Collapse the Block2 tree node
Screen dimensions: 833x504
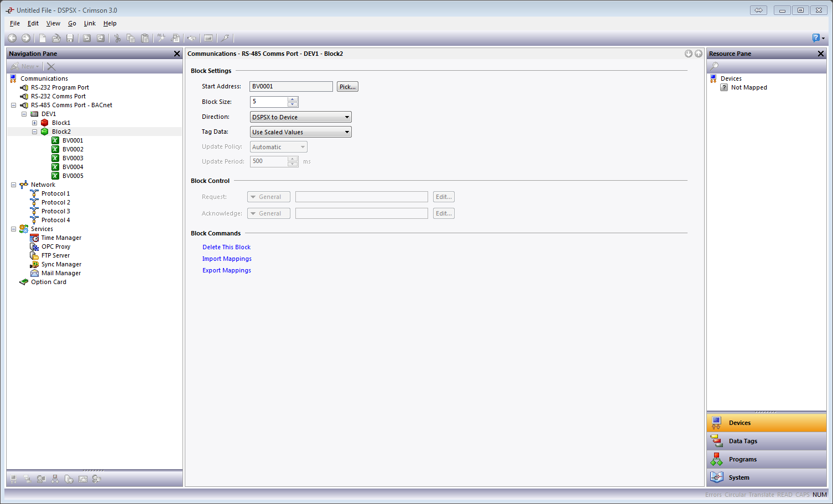tap(35, 132)
